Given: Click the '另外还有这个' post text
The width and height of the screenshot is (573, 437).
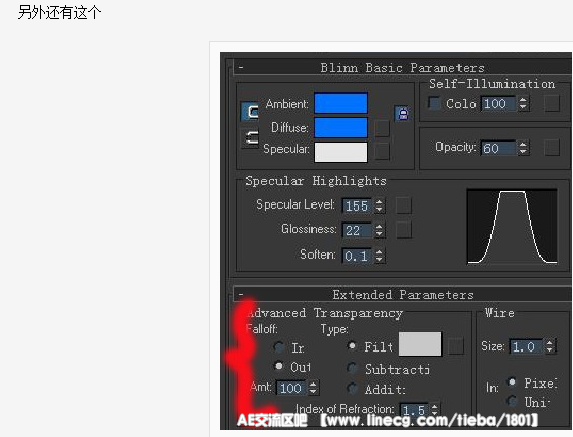Looking at the screenshot, I should click(59, 12).
